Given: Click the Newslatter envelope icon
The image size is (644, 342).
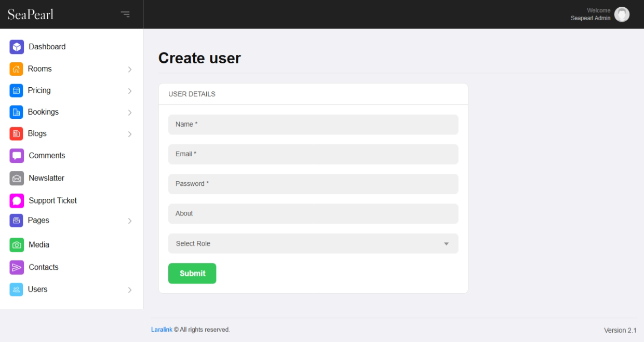Looking at the screenshot, I should 17,178.
